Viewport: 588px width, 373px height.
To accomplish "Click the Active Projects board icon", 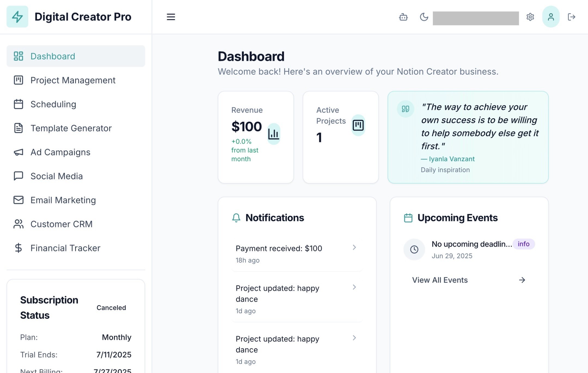I will [358, 125].
